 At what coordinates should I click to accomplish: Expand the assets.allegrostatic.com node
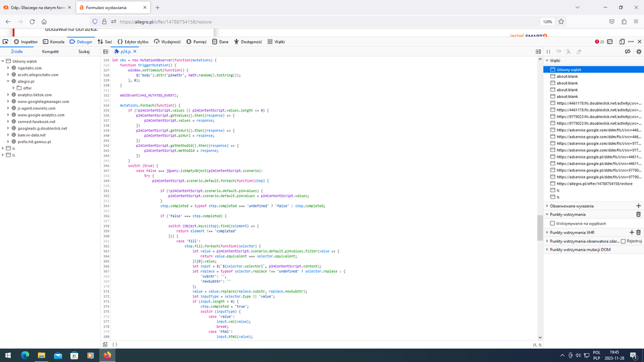[x=8, y=75]
